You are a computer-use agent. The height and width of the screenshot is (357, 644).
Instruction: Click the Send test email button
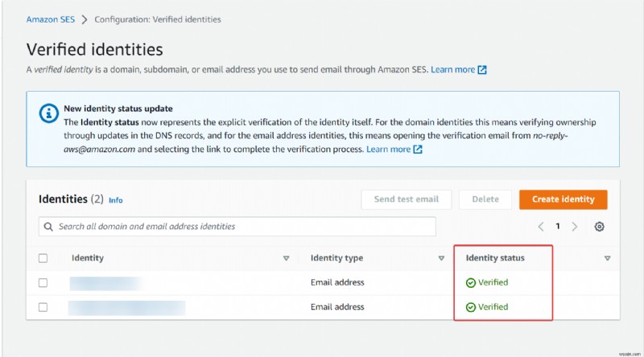(x=407, y=199)
